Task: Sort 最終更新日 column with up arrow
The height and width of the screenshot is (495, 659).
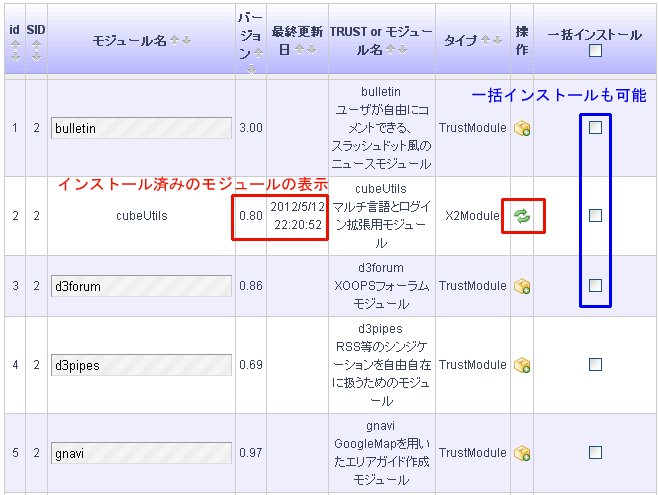Action: coord(299,49)
